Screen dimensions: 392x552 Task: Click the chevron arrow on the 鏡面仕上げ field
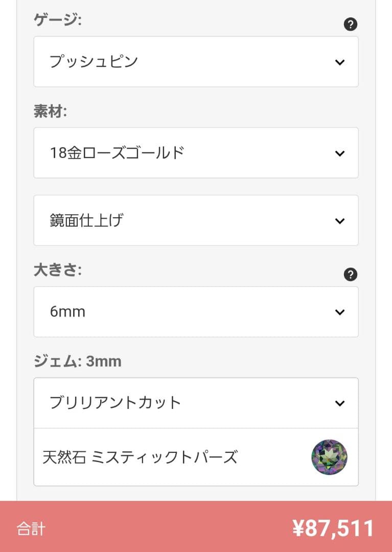click(340, 221)
